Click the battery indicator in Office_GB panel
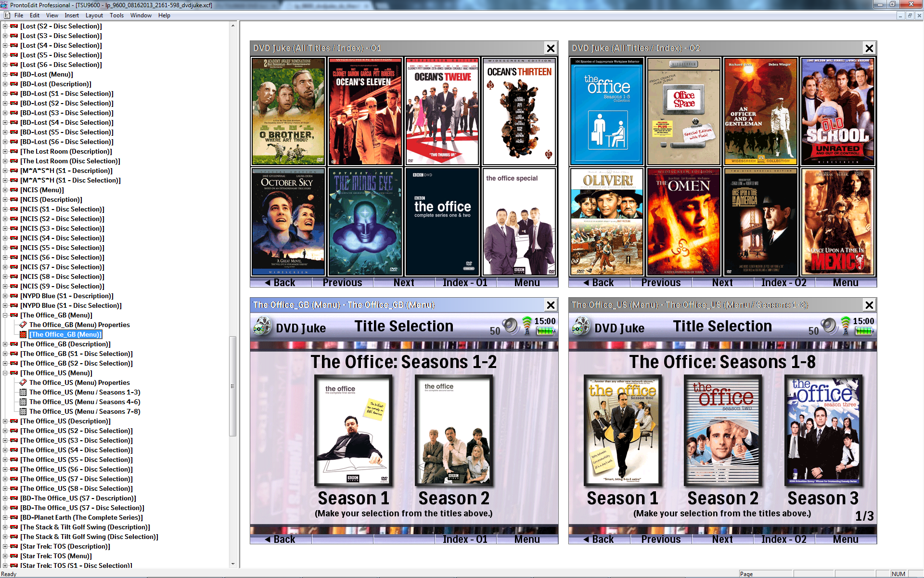924x578 pixels. coord(546,331)
